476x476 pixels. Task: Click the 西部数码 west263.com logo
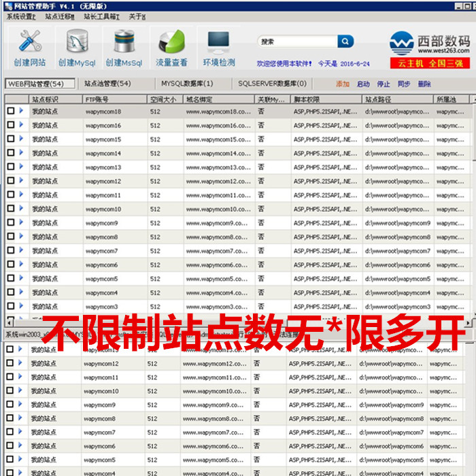pyautogui.click(x=429, y=43)
